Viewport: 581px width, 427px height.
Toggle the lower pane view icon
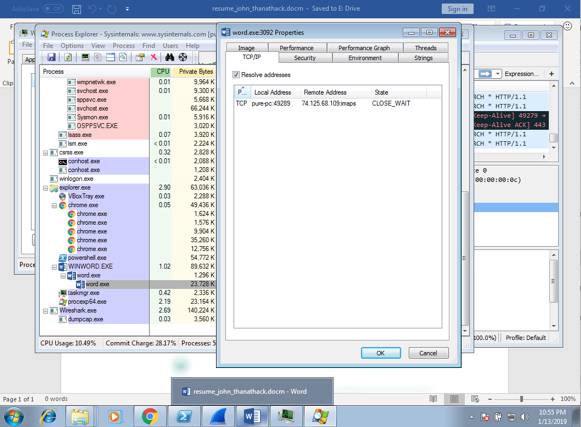coord(110,57)
